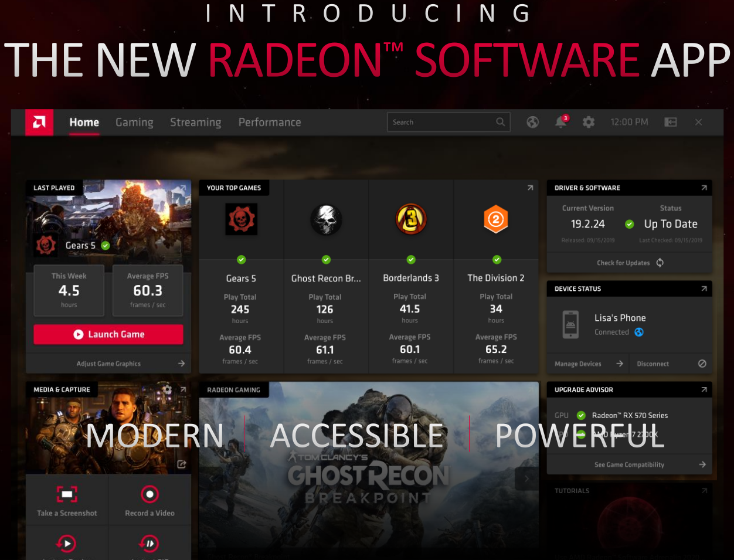Toggle the sidebar panel layout icon
Screen dimensions: 734x560
[671, 122]
